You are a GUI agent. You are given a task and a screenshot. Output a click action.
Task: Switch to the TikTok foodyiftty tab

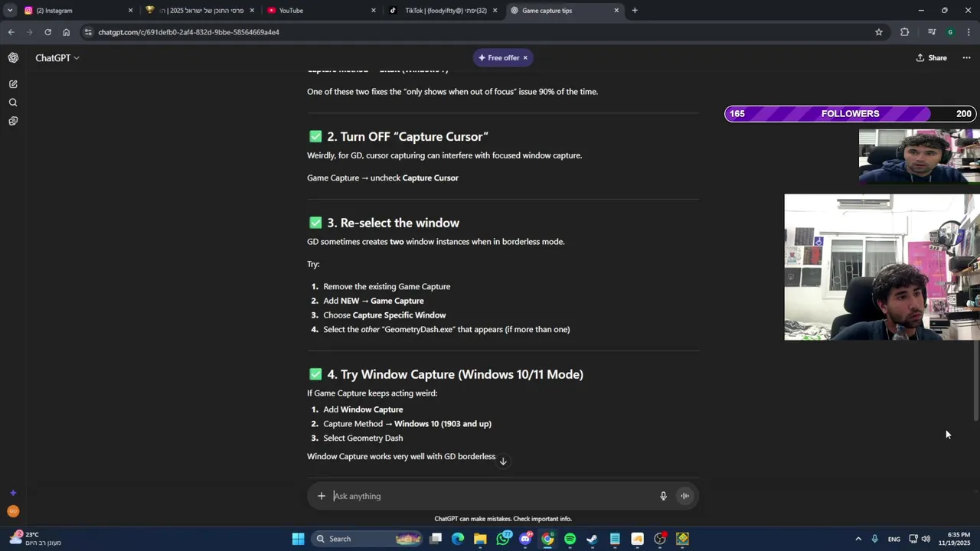click(x=443, y=11)
